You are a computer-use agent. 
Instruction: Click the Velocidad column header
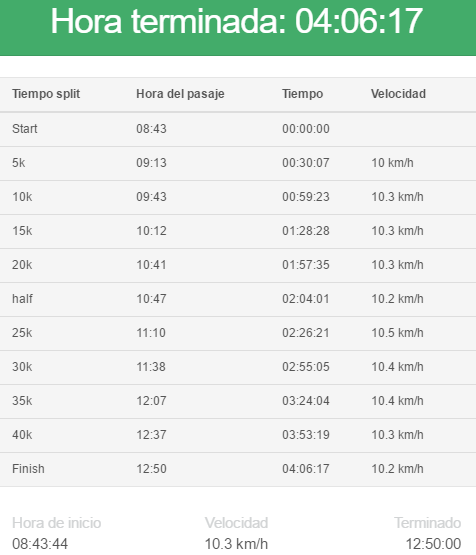tap(398, 94)
